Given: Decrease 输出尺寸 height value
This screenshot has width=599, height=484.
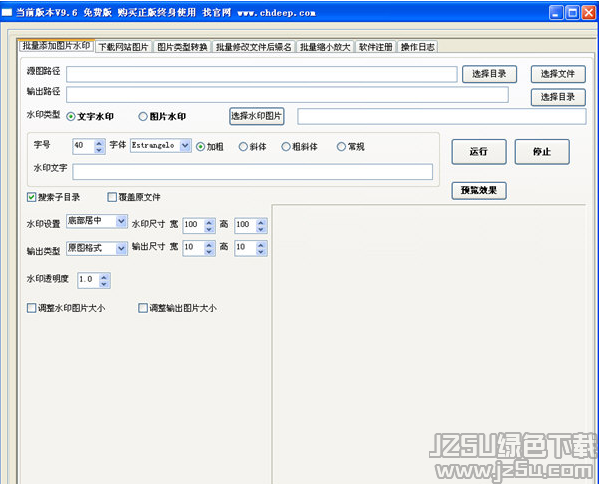Looking at the screenshot, I should click(x=261, y=252).
